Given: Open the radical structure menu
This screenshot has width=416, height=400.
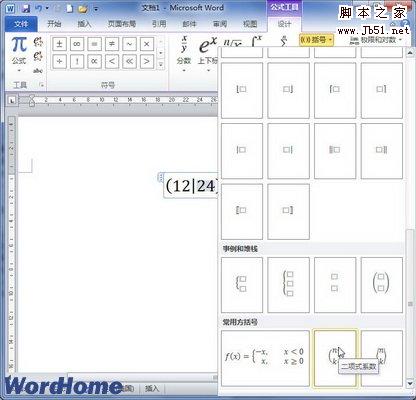Looking at the screenshot, I should pyautogui.click(x=233, y=41).
